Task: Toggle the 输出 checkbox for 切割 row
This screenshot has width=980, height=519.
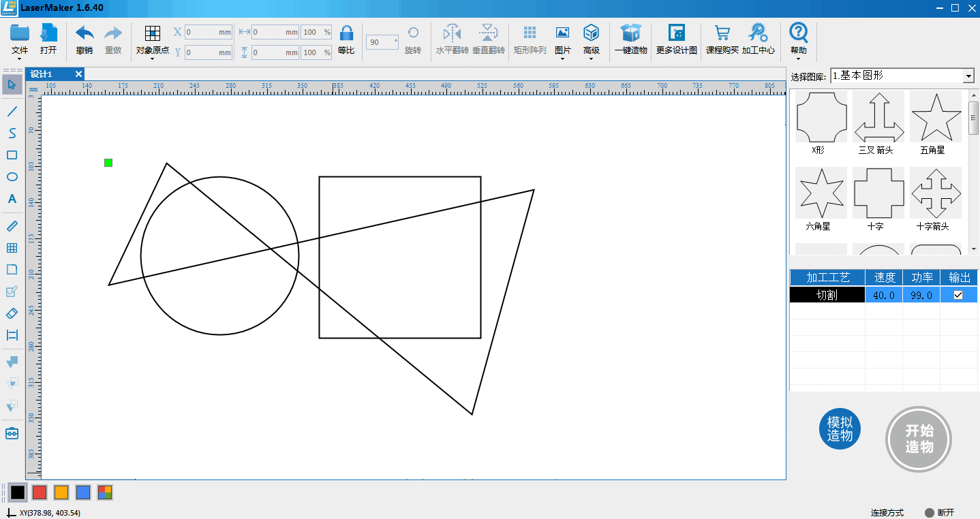Action: [958, 295]
